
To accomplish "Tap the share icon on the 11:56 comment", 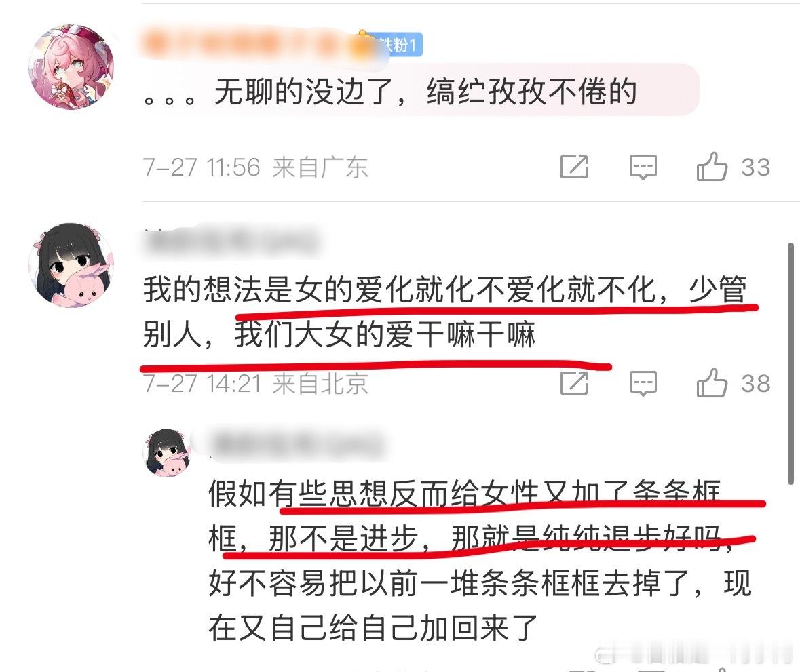I will click(574, 167).
